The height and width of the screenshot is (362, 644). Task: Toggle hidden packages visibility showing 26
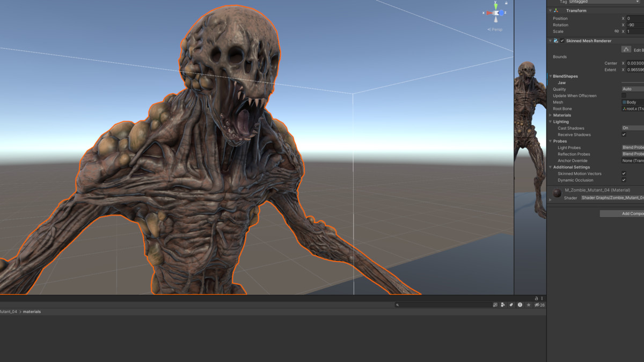(539, 305)
